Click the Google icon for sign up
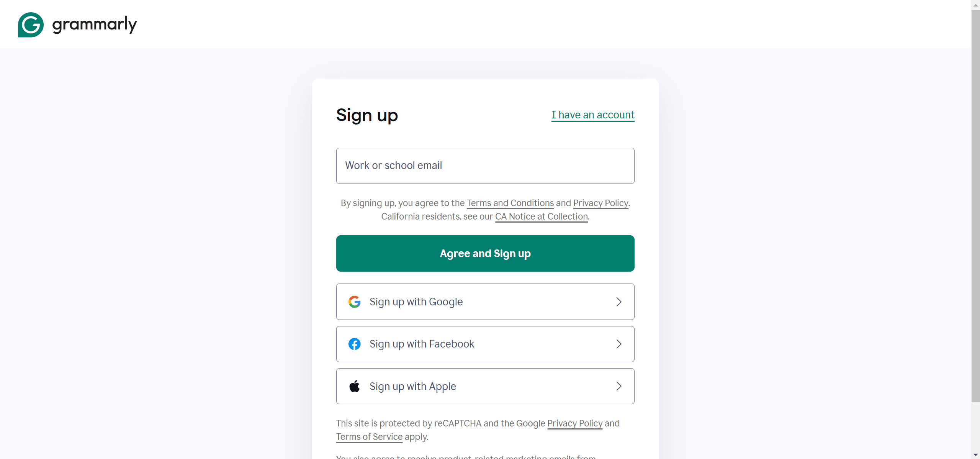This screenshot has height=459, width=980. click(x=354, y=302)
